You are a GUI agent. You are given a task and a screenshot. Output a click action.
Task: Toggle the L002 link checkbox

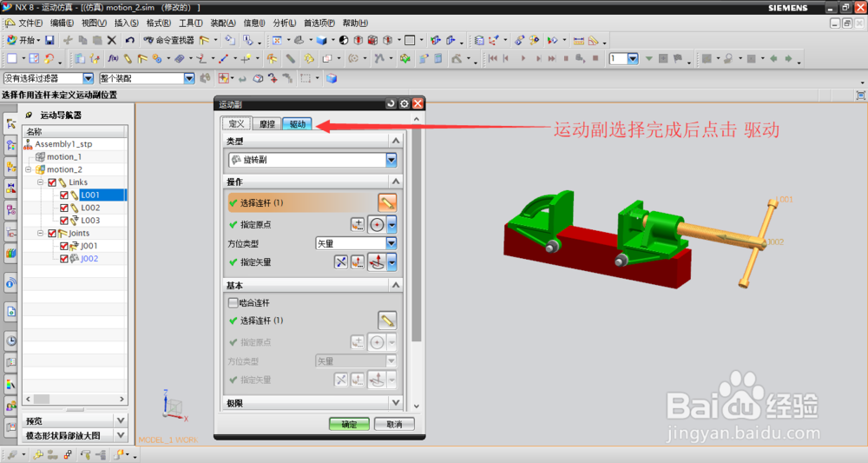click(64, 208)
